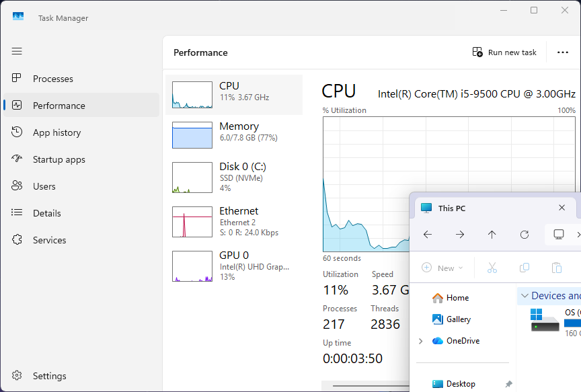This screenshot has width=581, height=392.
Task: Open OneDrive in Explorer sidebar
Action: point(463,340)
